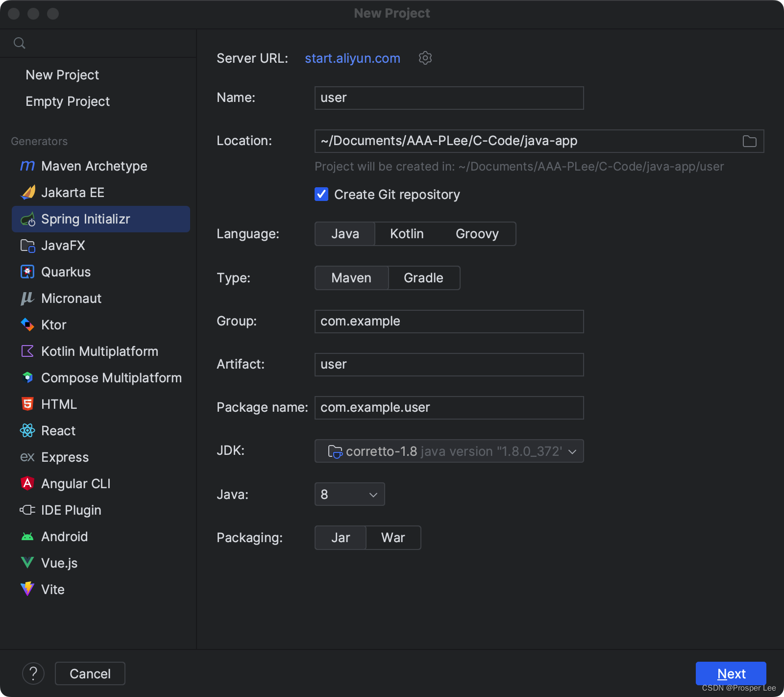Choose Angular CLI generator label

(76, 484)
